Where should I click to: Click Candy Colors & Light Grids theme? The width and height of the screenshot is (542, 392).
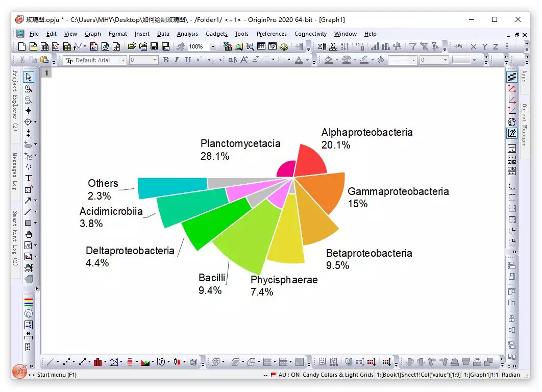338,375
